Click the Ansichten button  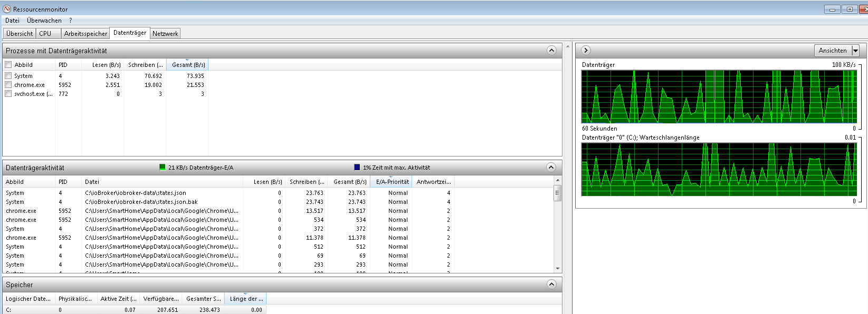833,51
